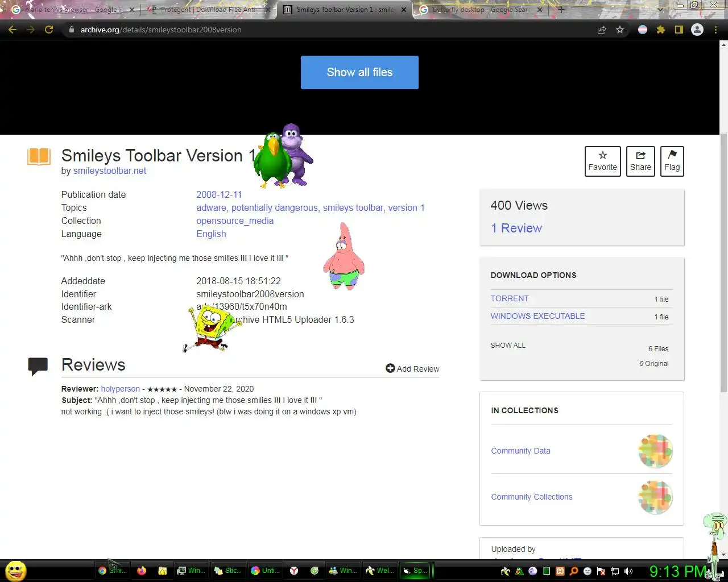
Task: Click the Reviews speech bubble icon
Action: pos(38,366)
